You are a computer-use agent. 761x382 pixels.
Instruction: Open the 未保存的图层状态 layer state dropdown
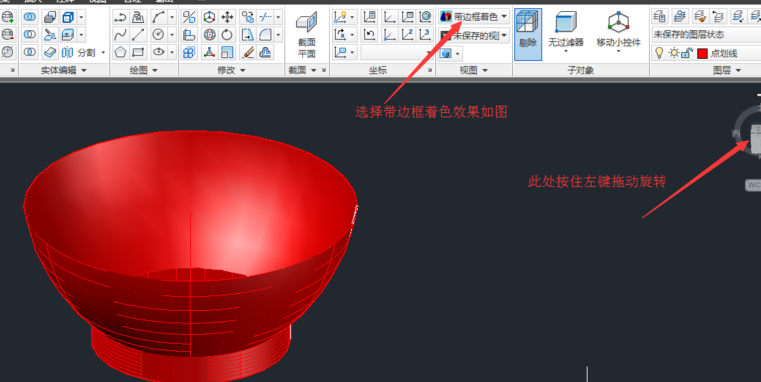click(x=706, y=35)
